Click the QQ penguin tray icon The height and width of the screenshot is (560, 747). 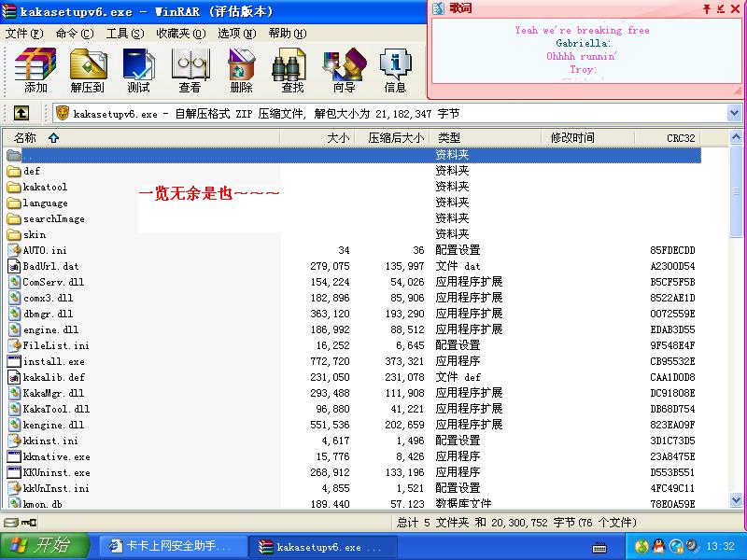tap(658, 546)
